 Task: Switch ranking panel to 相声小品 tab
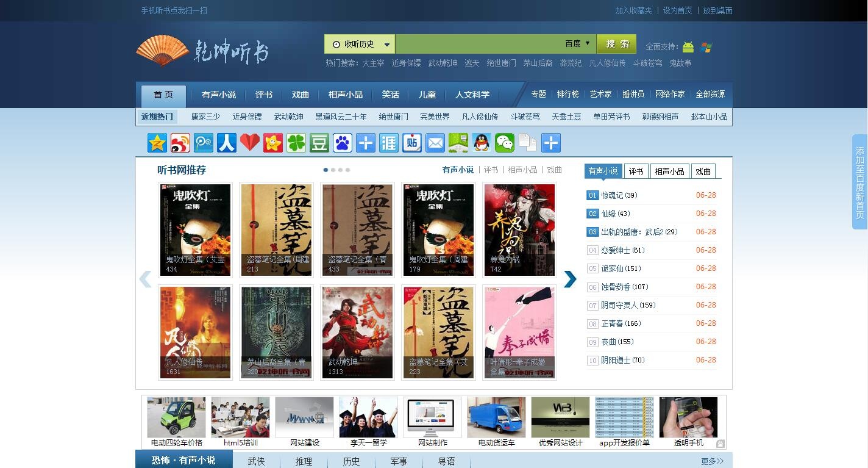669,171
